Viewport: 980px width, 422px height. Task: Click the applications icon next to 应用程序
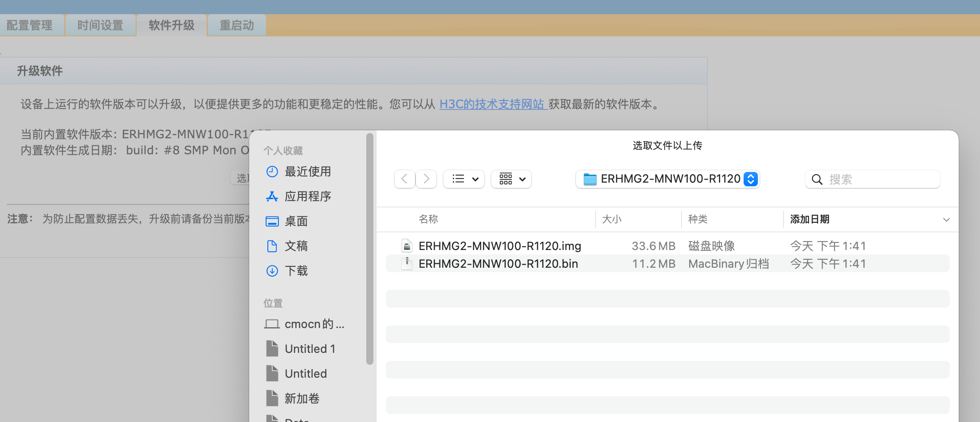tap(272, 196)
